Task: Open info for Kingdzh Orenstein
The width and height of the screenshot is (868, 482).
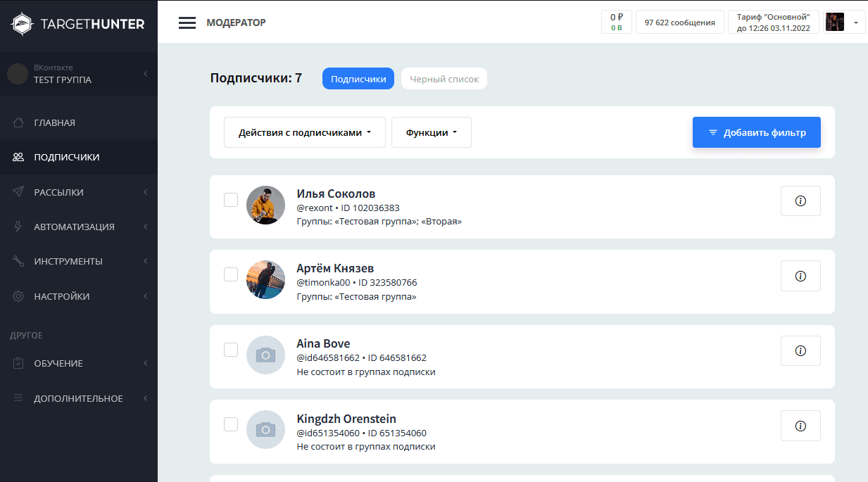Action: coord(800,426)
